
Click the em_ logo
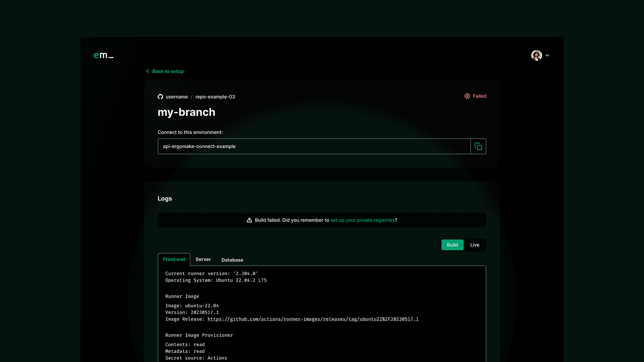pos(103,55)
